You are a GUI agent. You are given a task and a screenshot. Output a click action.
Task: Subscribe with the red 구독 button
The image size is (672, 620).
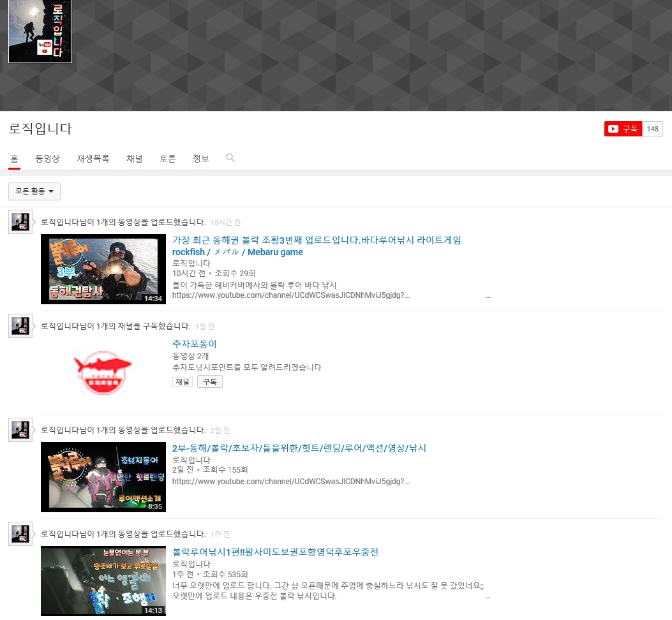point(623,129)
